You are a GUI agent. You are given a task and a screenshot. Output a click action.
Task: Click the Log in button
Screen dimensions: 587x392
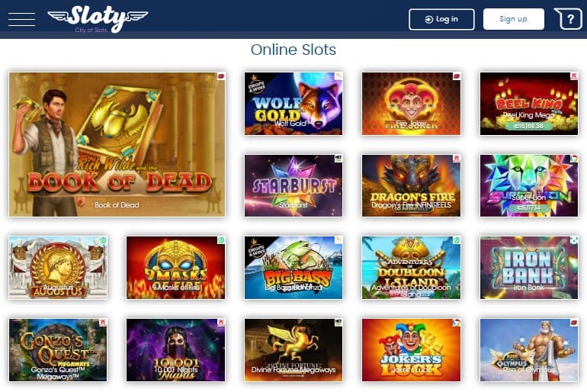441,19
